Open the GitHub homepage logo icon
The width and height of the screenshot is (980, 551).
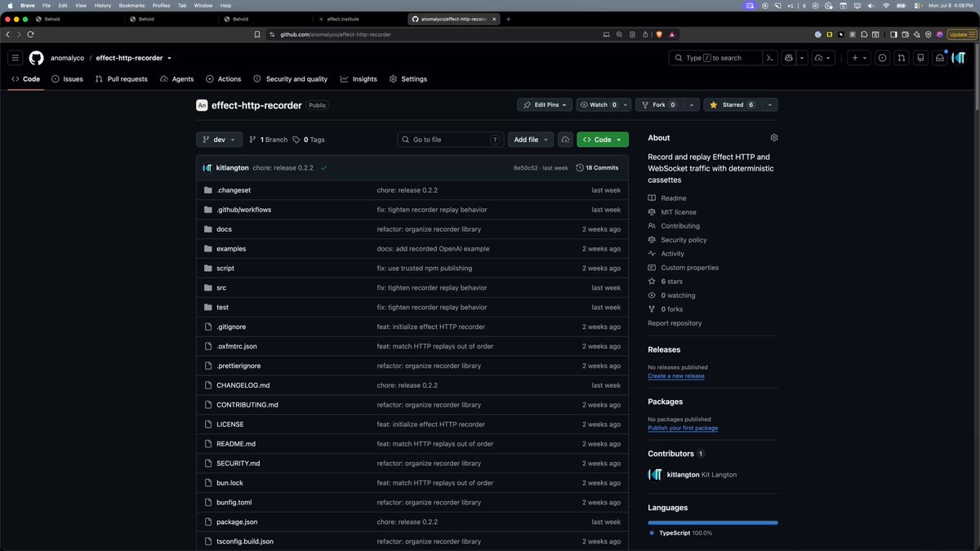pos(36,58)
